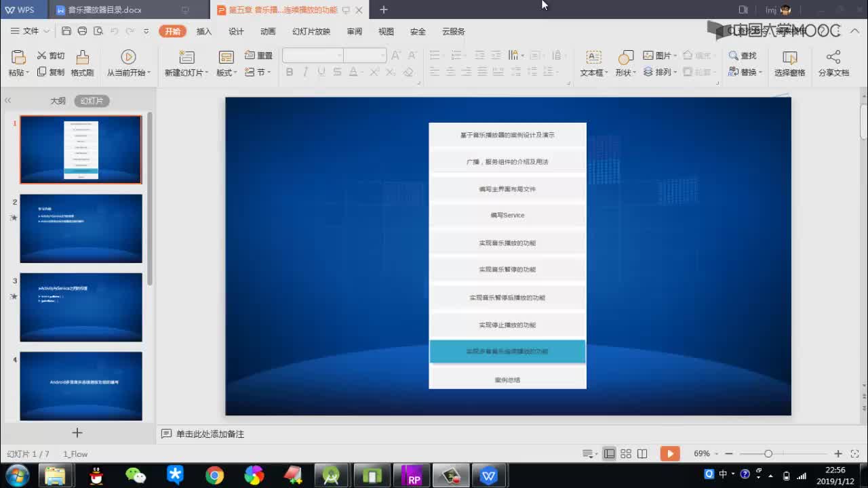Select slide 2 thumbnail
868x488 pixels.
coord(81,228)
